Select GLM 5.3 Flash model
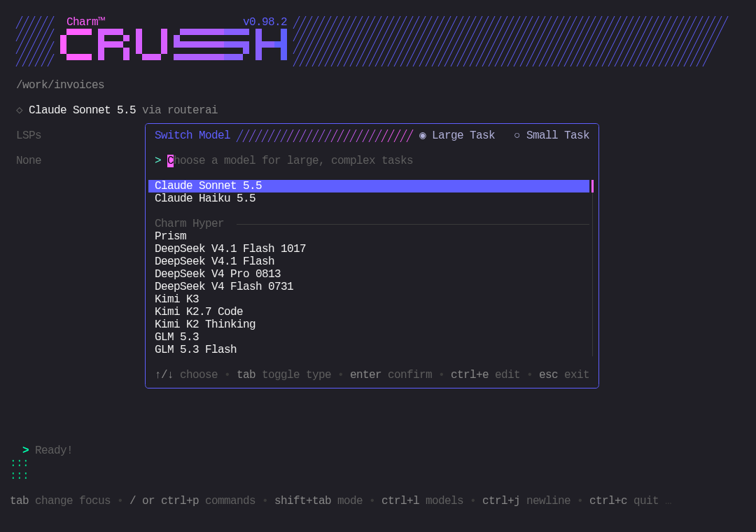Image resolution: width=756 pixels, height=532 pixels. point(369,349)
